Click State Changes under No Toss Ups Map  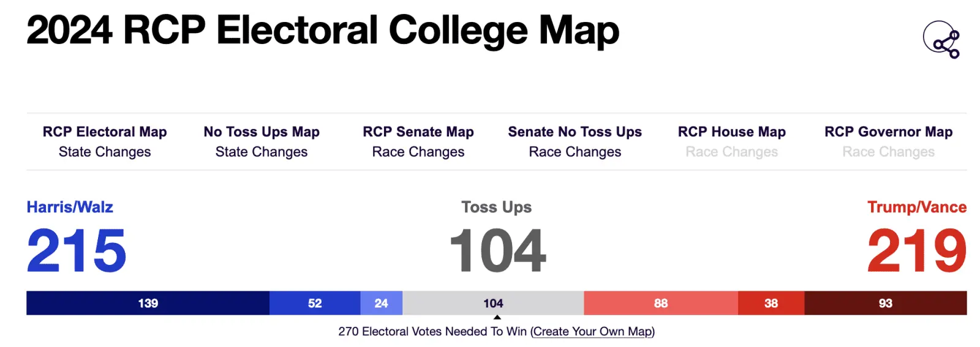pos(262,152)
